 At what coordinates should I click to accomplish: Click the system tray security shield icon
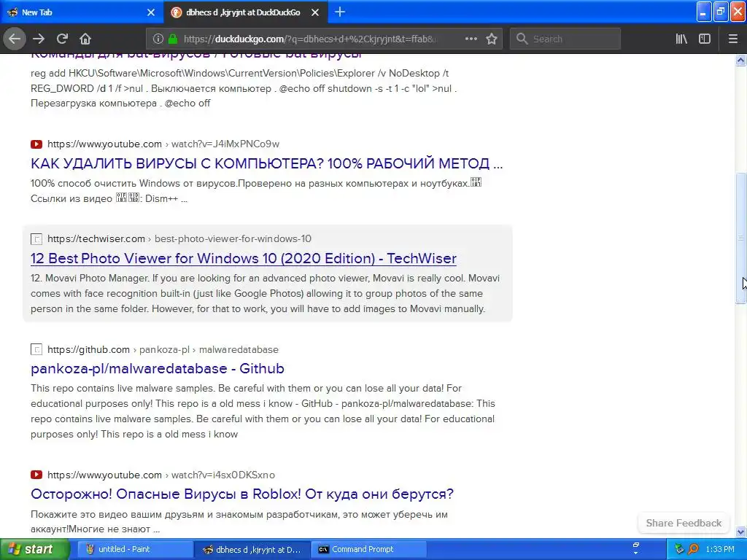(x=679, y=550)
